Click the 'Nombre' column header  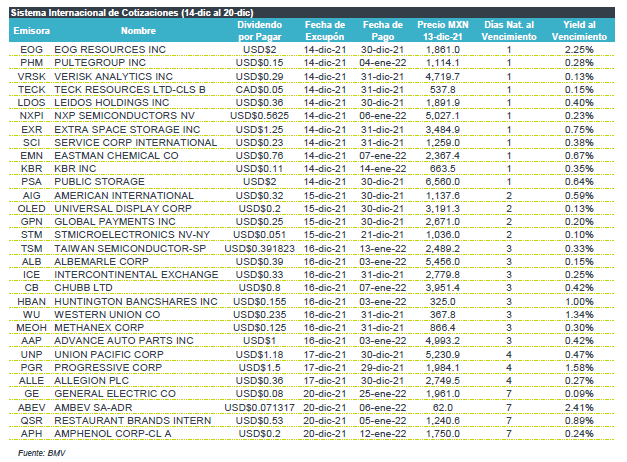pos(138,31)
